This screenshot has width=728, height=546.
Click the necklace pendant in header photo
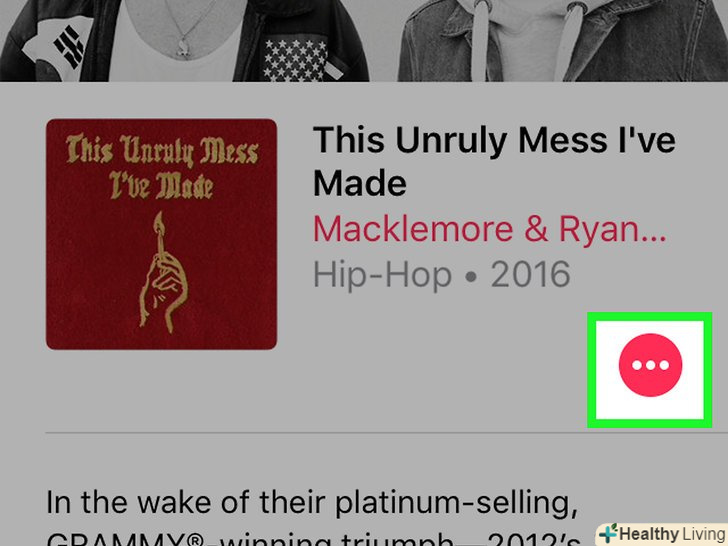click(x=183, y=48)
